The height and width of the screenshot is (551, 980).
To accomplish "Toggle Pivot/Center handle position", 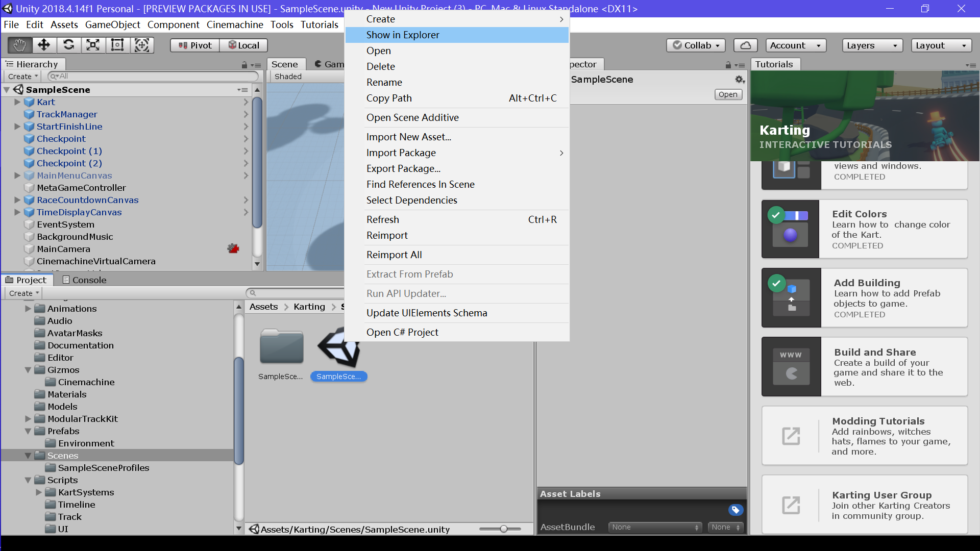I will click(195, 45).
